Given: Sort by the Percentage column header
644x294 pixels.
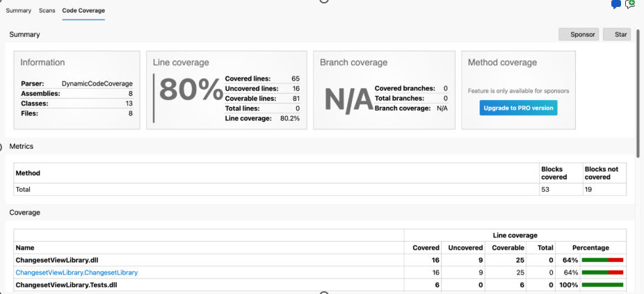Looking at the screenshot, I should tap(590, 247).
